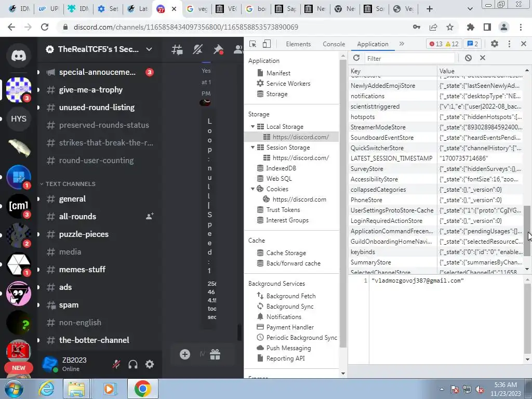
Task: Show more DevTools tabs chevron
Action: pyautogui.click(x=402, y=44)
